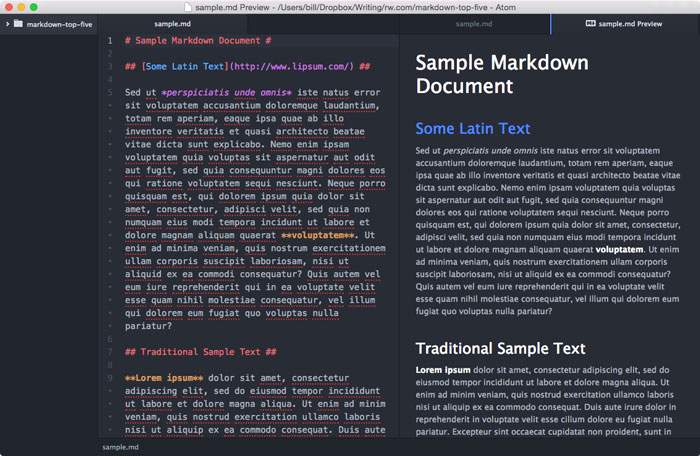Screen dimensions: 700x456
Task: Select line number 9 in the gutter
Action: coord(110,378)
